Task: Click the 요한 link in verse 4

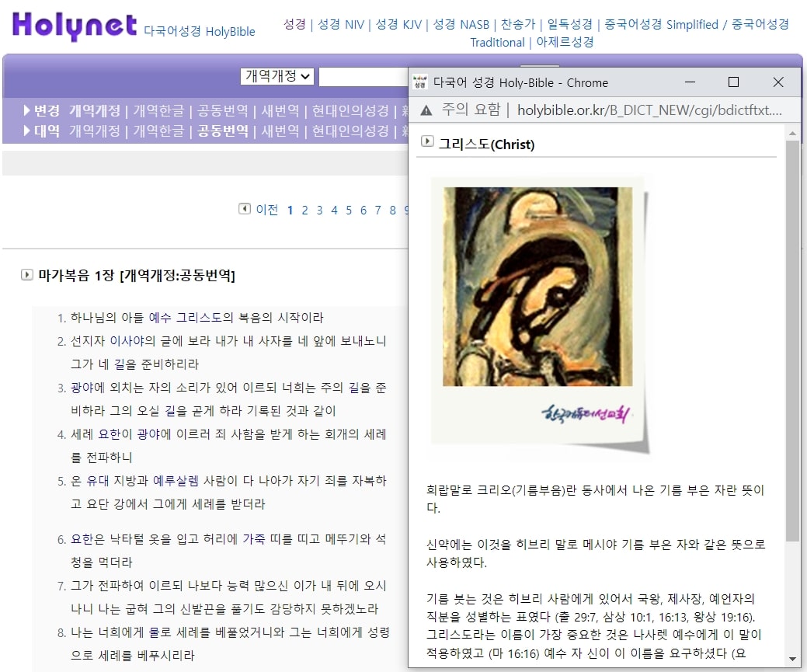Action: (x=109, y=434)
